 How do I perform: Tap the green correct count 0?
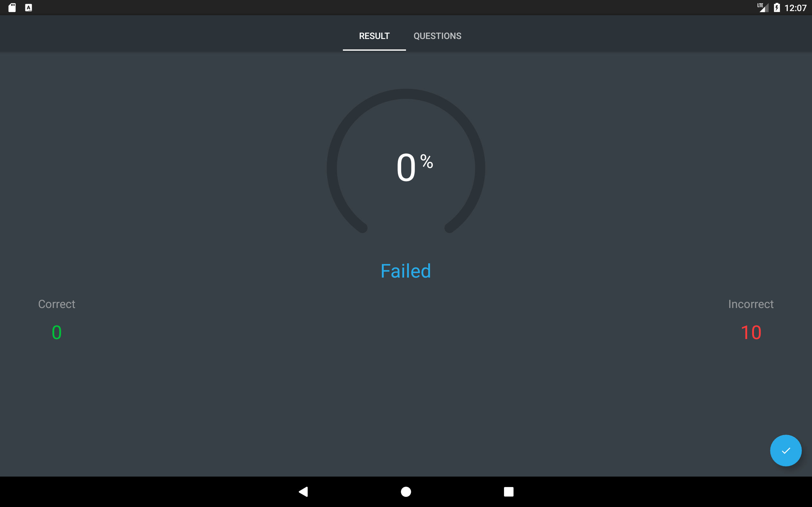57,332
